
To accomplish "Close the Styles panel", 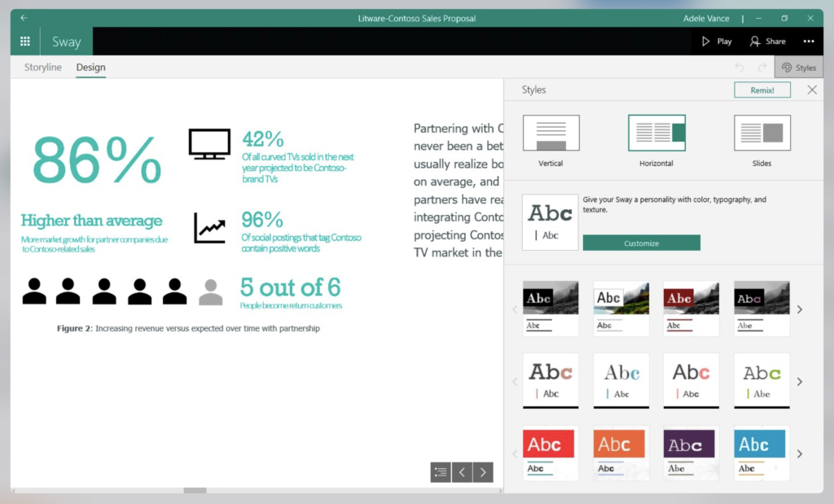I will pyautogui.click(x=812, y=90).
